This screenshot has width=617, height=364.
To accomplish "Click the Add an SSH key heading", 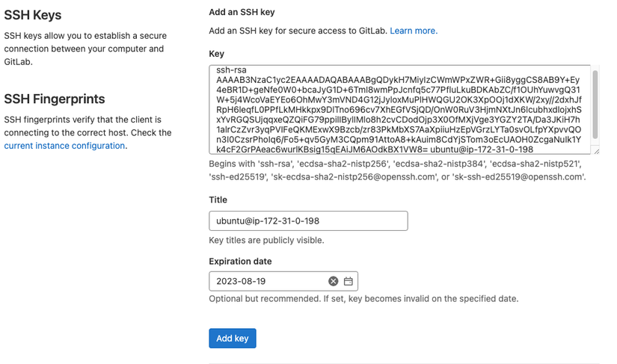I will click(242, 12).
